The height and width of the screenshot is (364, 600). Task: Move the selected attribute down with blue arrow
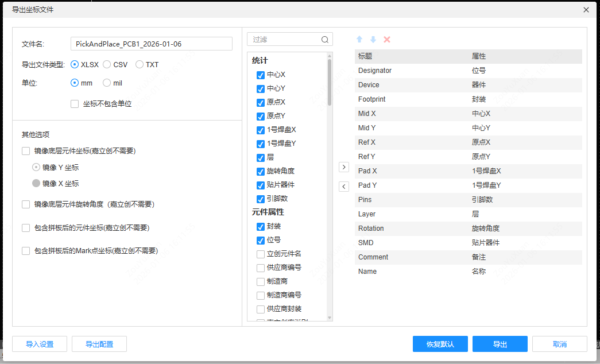(x=373, y=39)
